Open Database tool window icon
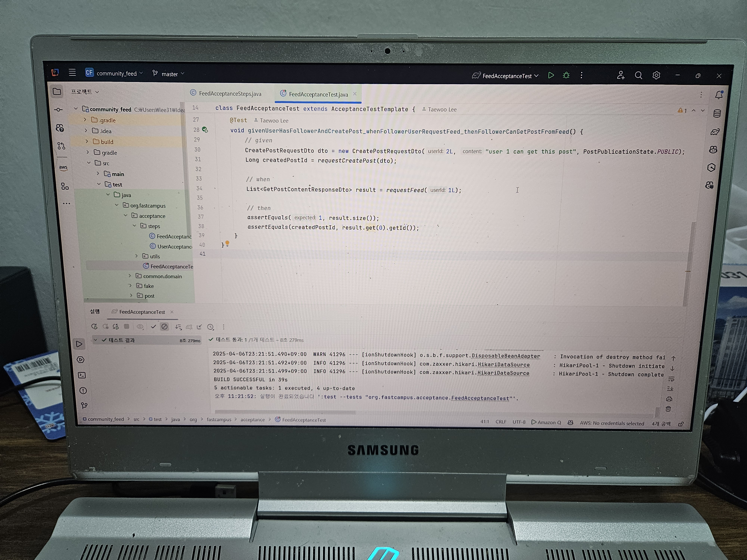This screenshot has height=560, width=747. (717, 113)
